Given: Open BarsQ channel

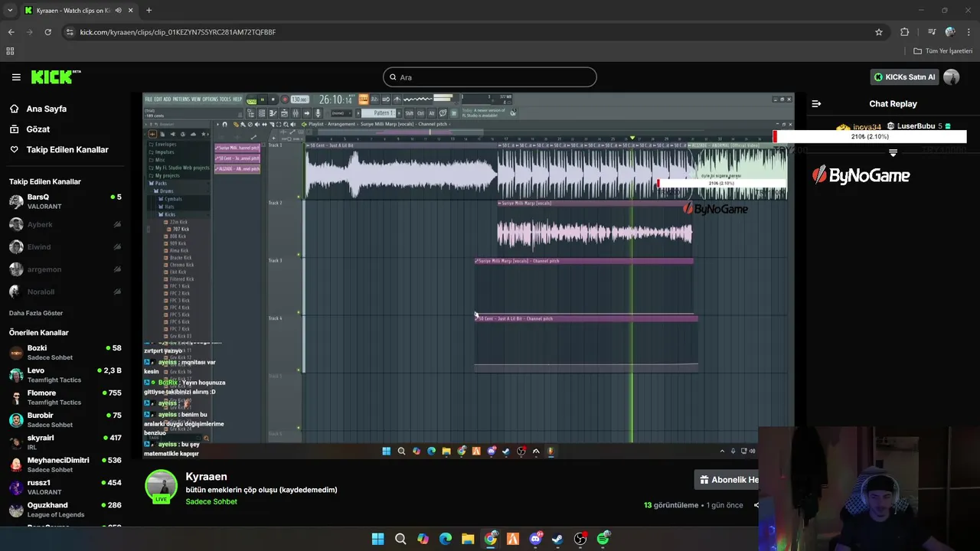Looking at the screenshot, I should (65, 202).
